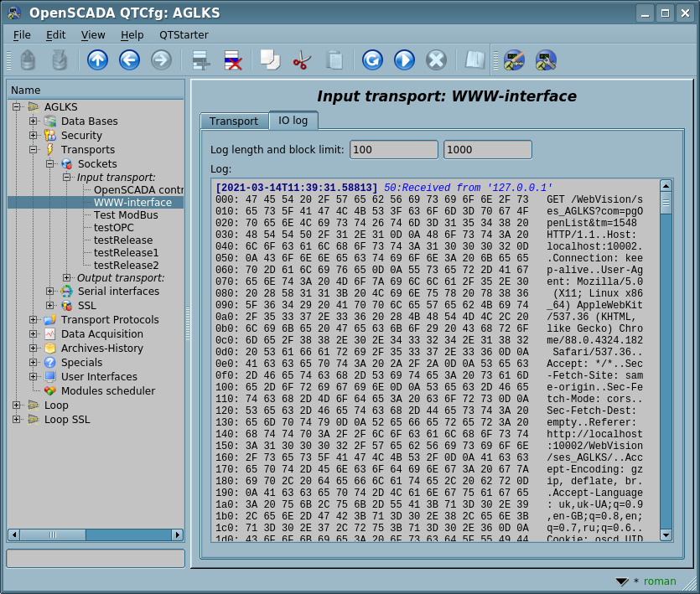Select the IO log tab

tap(293, 121)
